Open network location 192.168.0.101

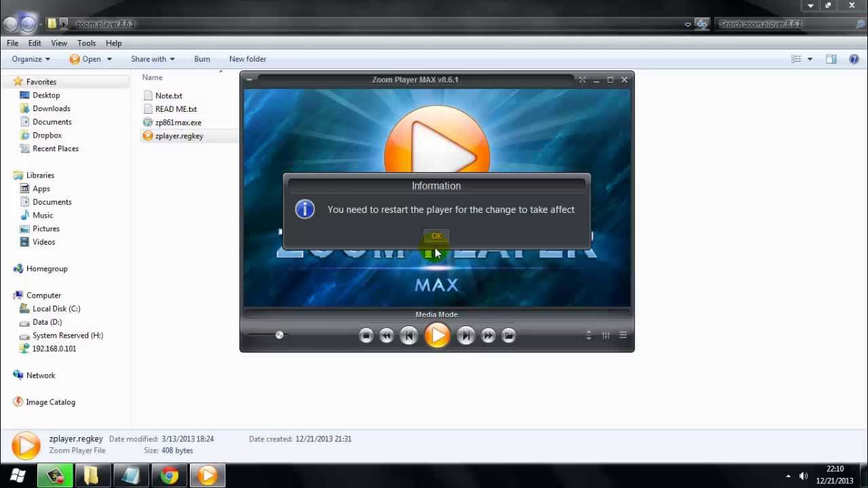tap(54, 348)
